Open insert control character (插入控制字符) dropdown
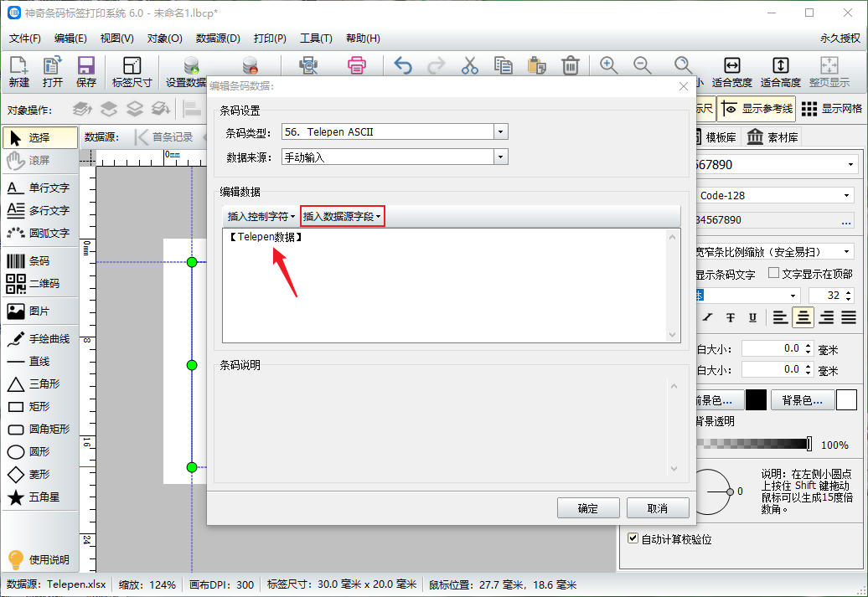The image size is (868, 597). (x=261, y=216)
